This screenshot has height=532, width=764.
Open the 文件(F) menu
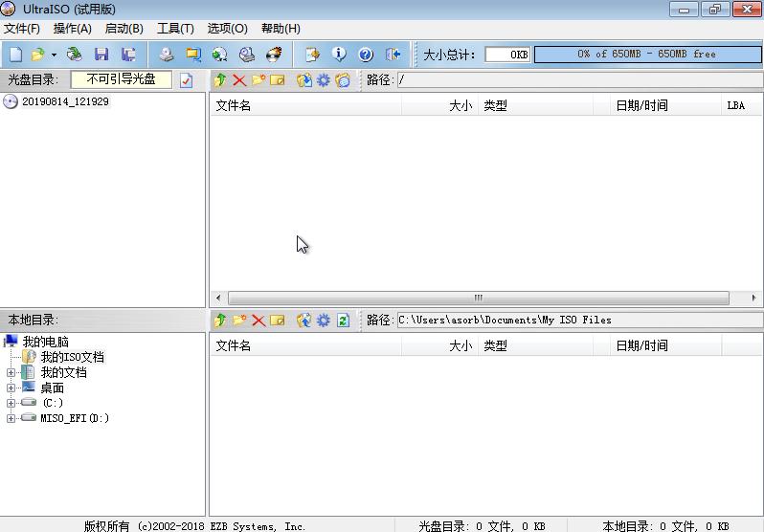22,29
